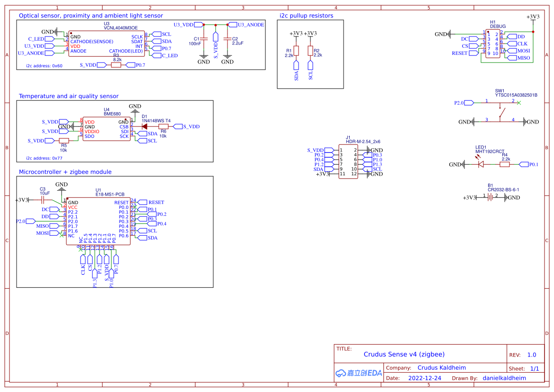Select the BME680 sensor symbol U4

(x=107, y=128)
